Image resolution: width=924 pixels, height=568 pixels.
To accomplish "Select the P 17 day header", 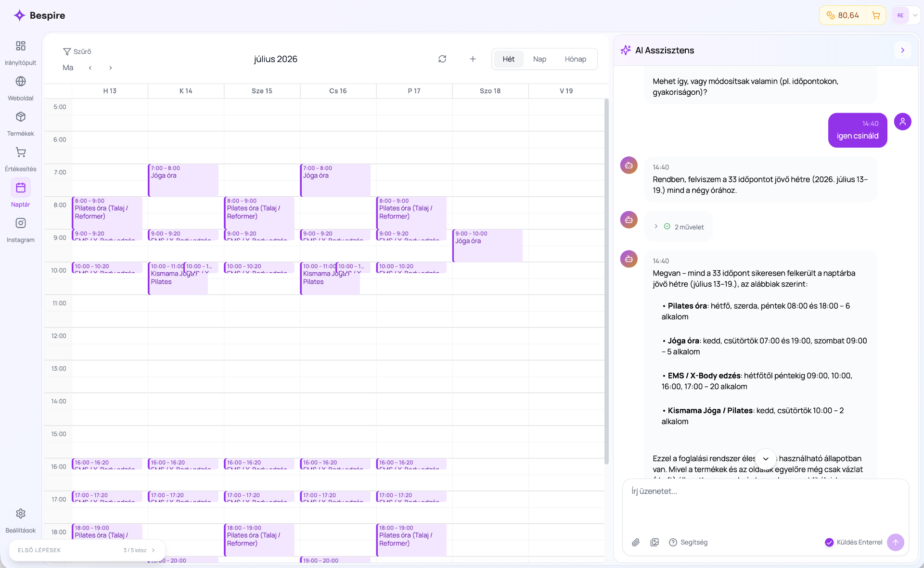I will 414,91.
